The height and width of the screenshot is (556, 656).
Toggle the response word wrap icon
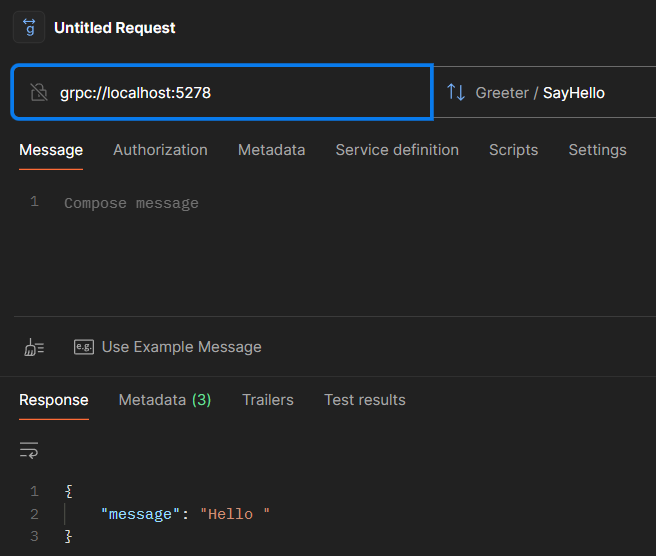point(29,450)
